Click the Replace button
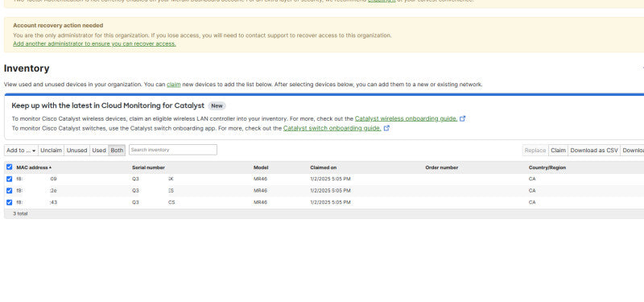The width and height of the screenshot is (644, 302). pyautogui.click(x=535, y=151)
